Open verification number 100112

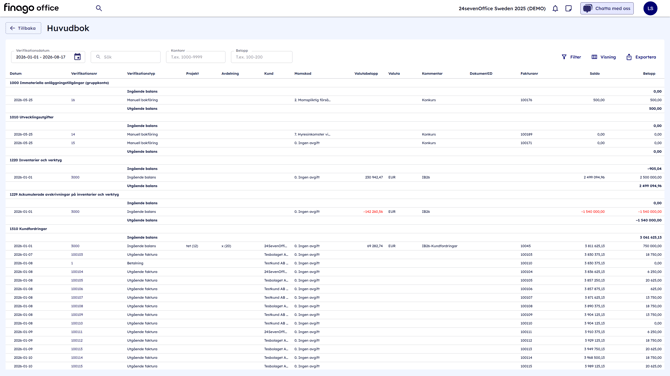coord(77,341)
